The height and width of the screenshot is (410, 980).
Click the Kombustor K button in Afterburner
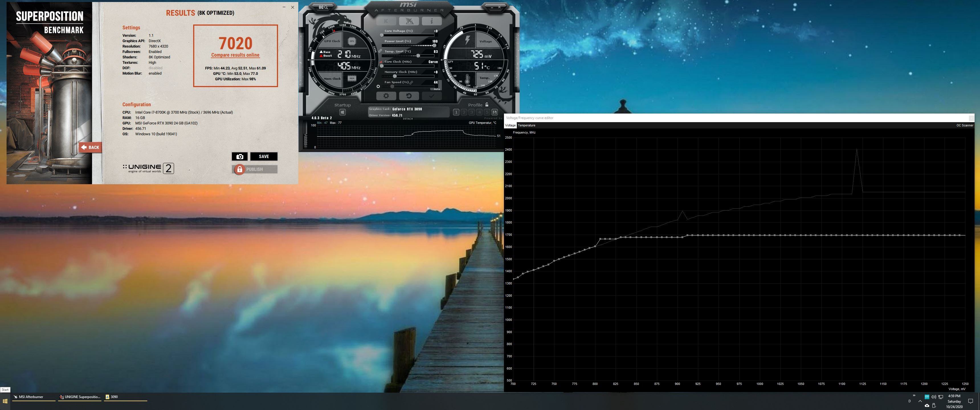coord(386,21)
